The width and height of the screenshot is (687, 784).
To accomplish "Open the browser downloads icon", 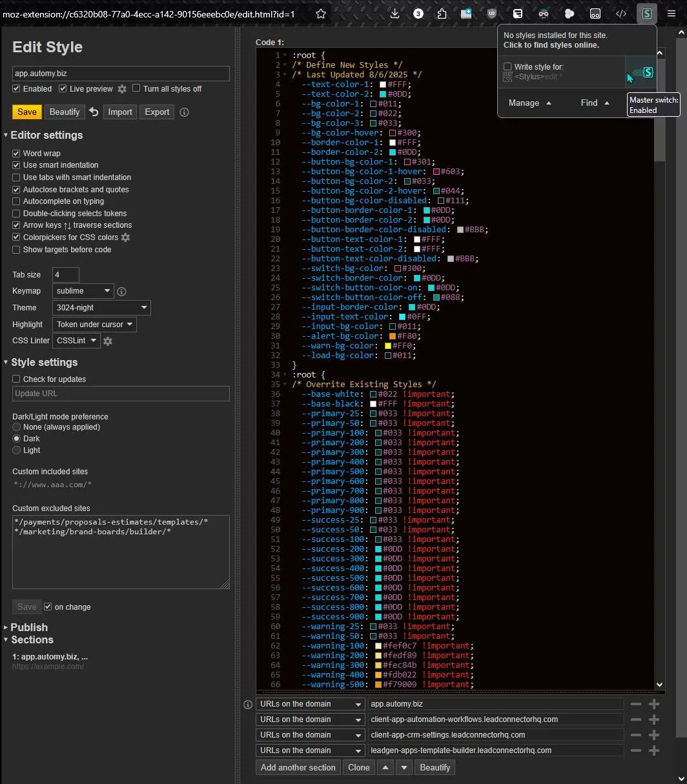I will (x=395, y=14).
